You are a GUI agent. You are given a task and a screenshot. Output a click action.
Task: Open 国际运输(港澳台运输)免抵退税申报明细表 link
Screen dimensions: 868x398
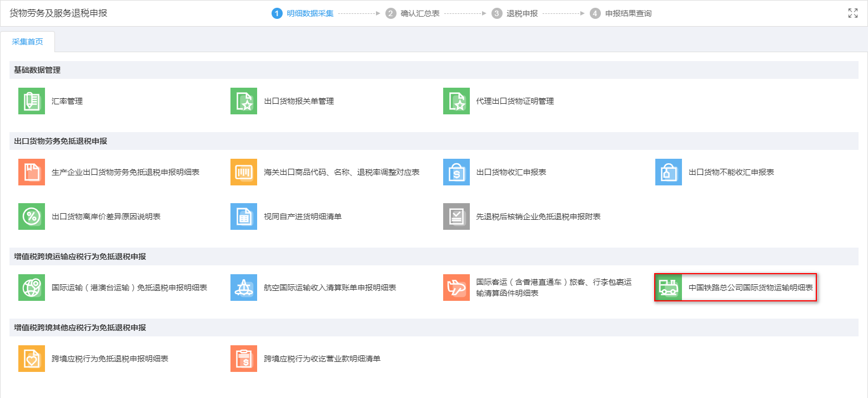129,288
